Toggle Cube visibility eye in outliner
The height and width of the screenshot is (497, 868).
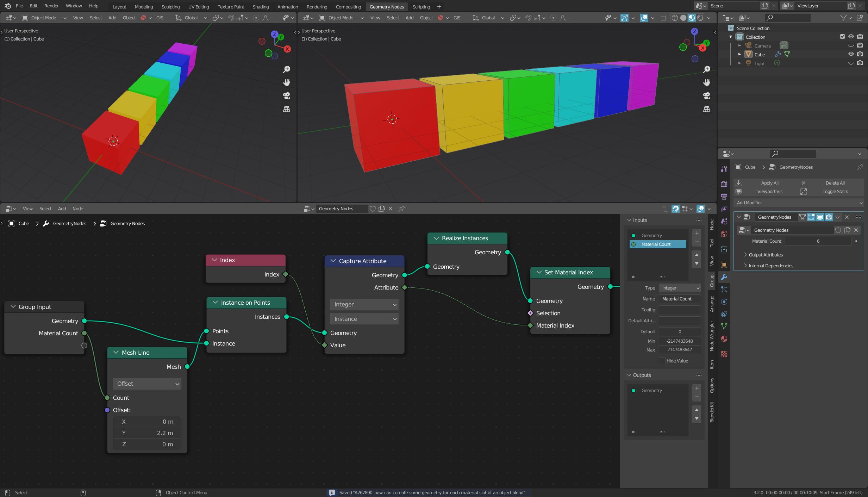(851, 54)
